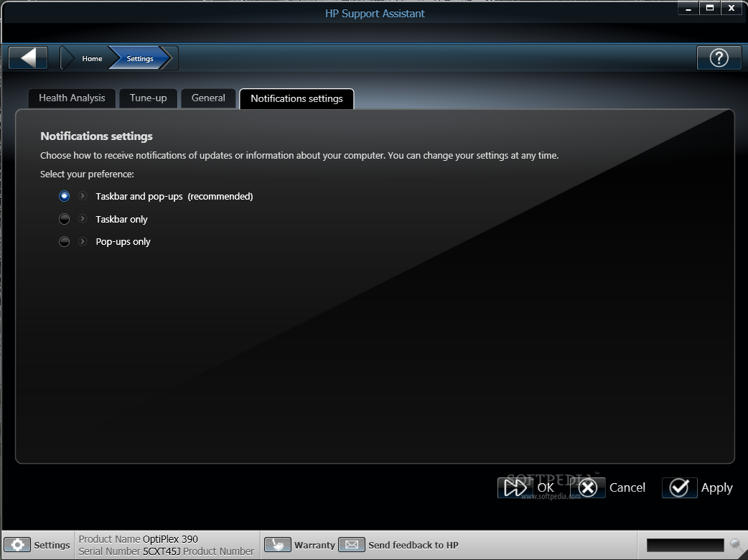Select Taskbar only radio button
The width and height of the screenshot is (748, 560).
(65, 219)
